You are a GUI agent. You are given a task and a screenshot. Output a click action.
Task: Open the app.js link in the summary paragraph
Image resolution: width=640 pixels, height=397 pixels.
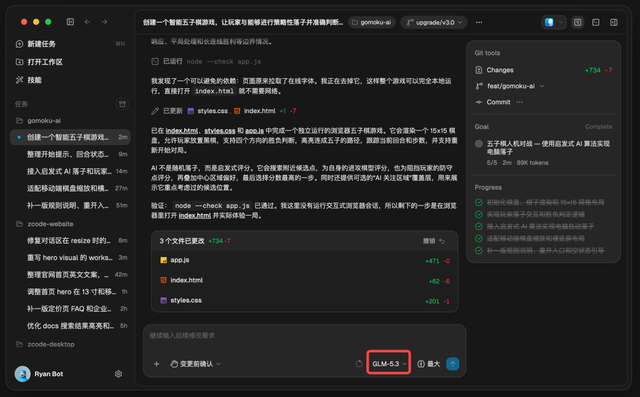pos(254,131)
